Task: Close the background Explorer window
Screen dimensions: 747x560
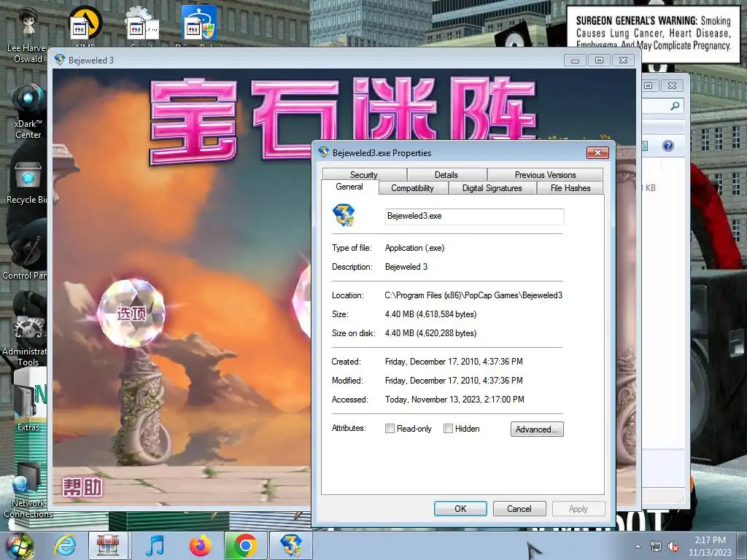Action: pos(672,86)
